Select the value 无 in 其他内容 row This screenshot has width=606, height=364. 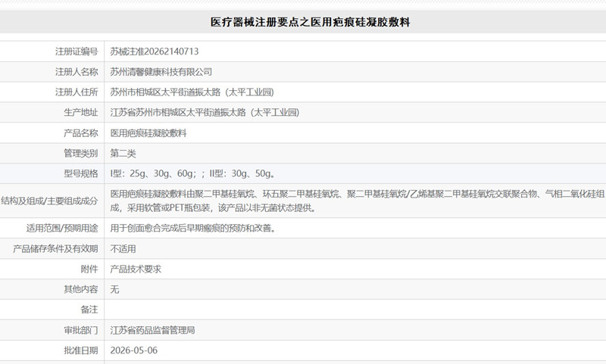click(114, 289)
